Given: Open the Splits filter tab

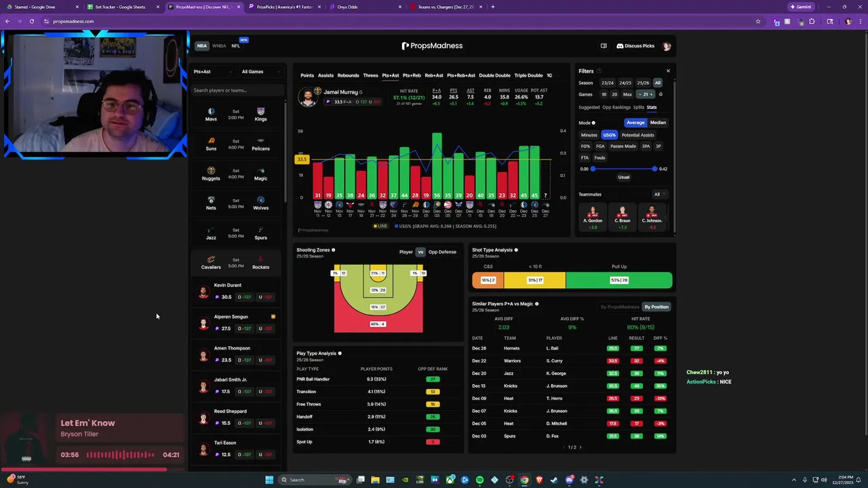Looking at the screenshot, I should click(x=638, y=107).
